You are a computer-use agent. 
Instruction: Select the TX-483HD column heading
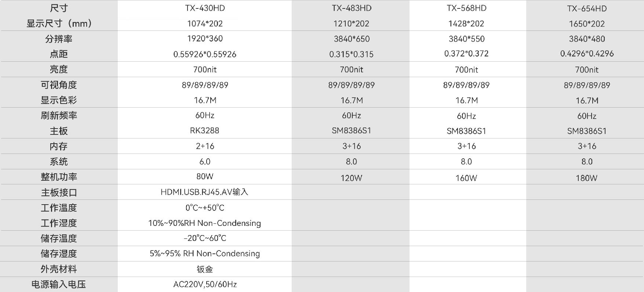tap(352, 8)
